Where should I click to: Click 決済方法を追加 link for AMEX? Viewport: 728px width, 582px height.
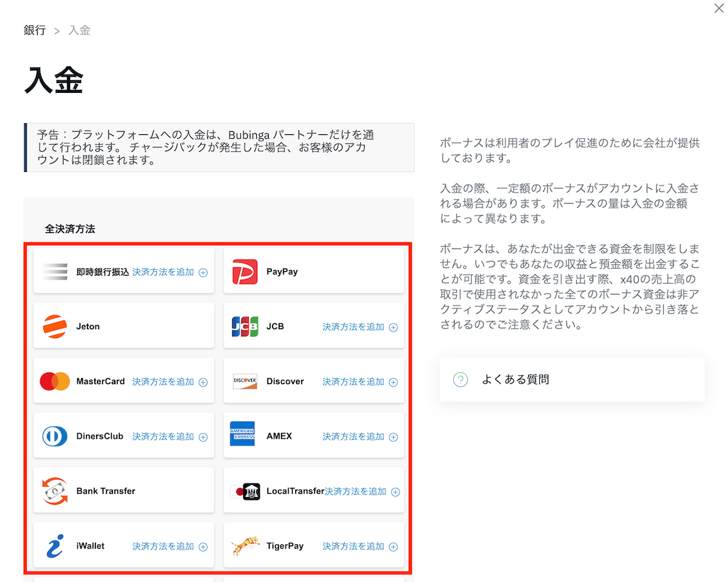click(x=354, y=436)
